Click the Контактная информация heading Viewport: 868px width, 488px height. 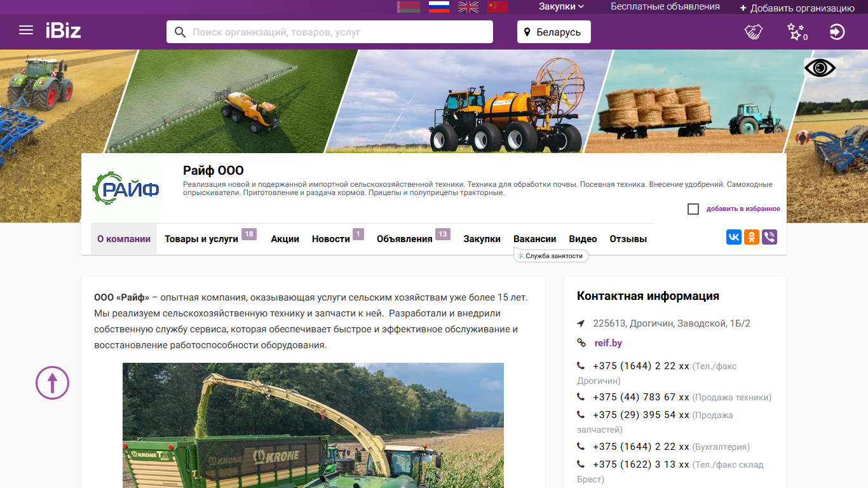coord(648,296)
